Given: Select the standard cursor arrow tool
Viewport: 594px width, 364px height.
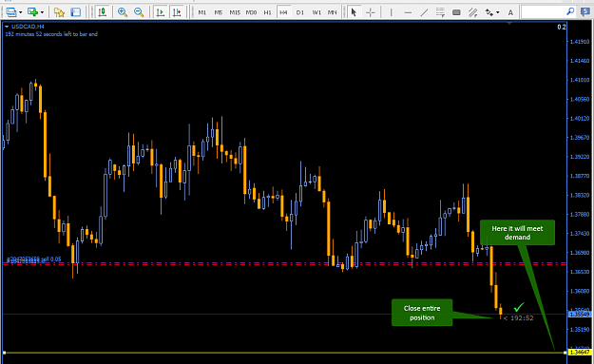Looking at the screenshot, I should coord(354,12).
